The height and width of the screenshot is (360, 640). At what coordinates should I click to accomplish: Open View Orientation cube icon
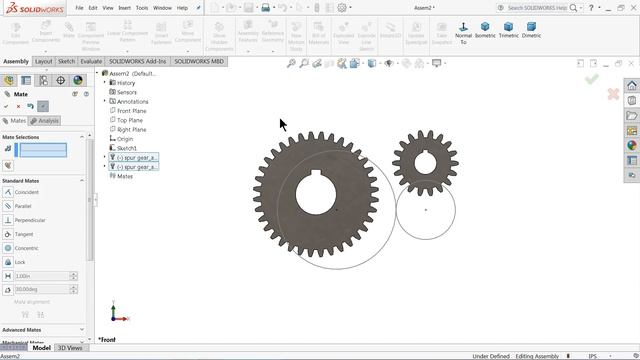pyautogui.click(x=355, y=63)
